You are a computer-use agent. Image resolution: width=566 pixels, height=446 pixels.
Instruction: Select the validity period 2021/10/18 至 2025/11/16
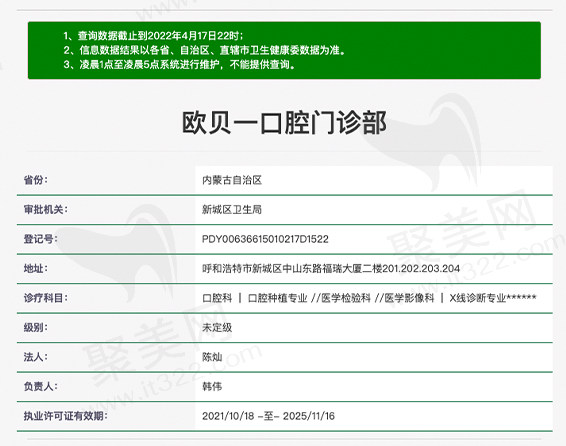(x=268, y=416)
